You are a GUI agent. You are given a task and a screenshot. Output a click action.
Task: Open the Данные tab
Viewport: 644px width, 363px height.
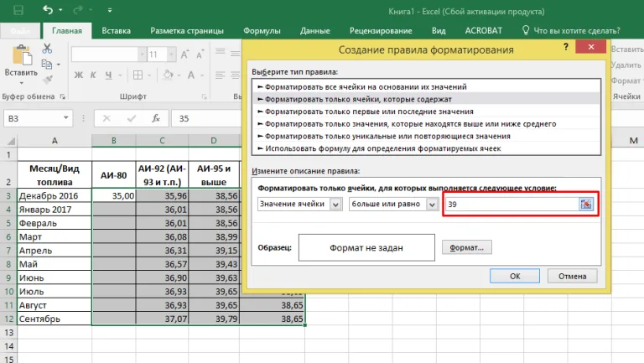tap(315, 31)
